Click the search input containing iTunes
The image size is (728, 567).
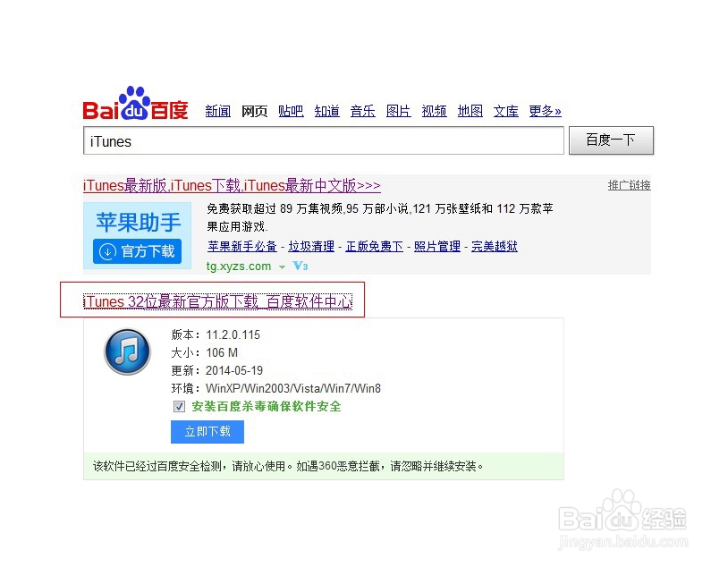click(x=324, y=140)
